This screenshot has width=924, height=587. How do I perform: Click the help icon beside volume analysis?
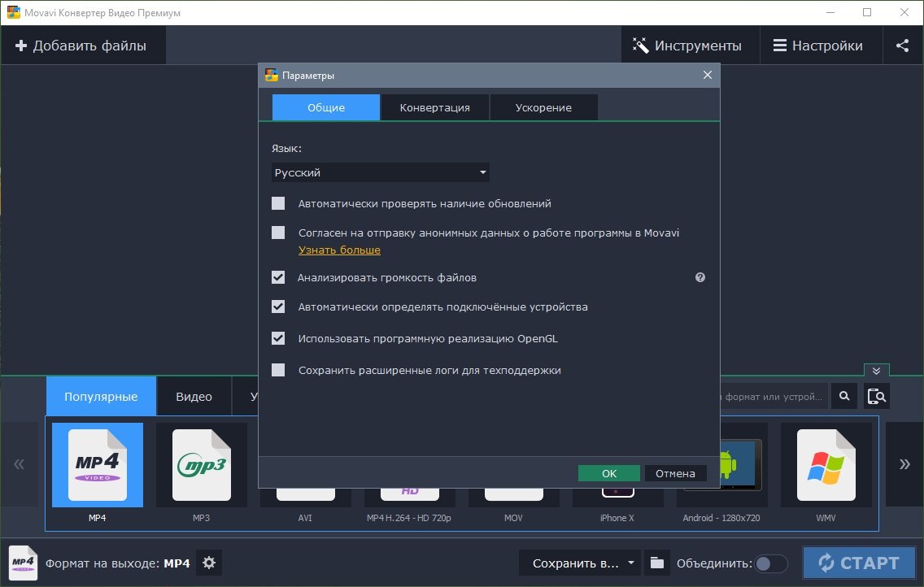[x=700, y=277]
